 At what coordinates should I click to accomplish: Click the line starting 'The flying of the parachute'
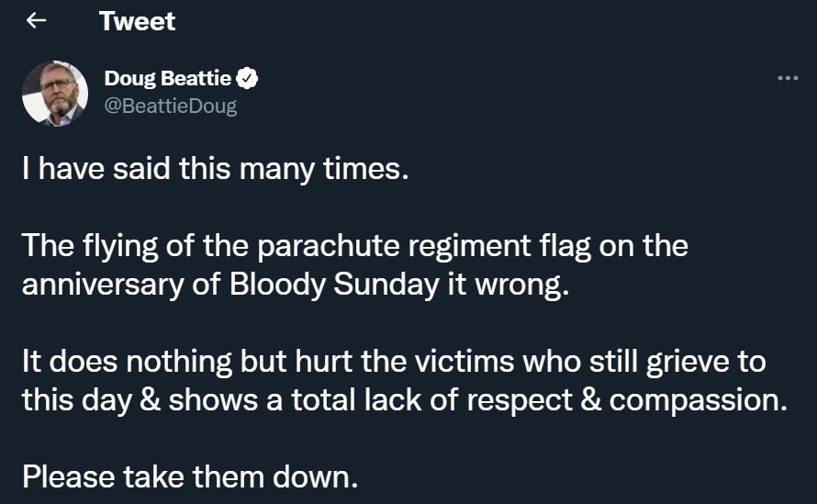click(x=355, y=245)
